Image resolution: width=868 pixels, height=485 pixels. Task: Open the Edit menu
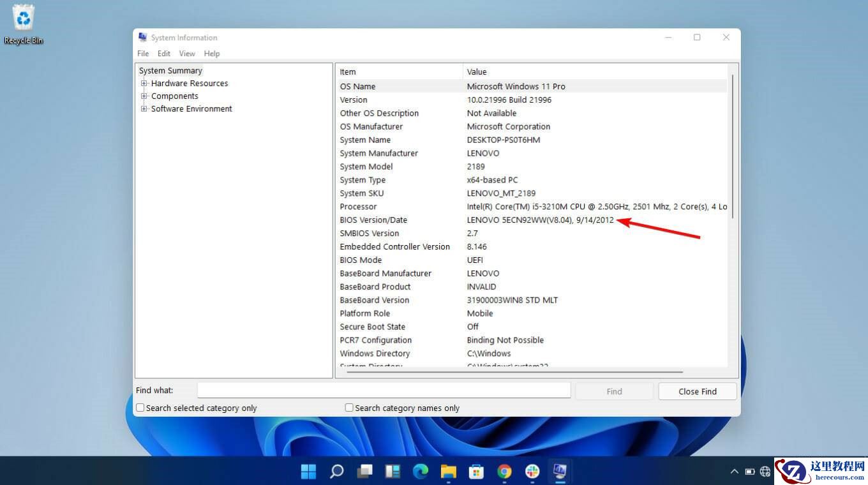click(163, 54)
